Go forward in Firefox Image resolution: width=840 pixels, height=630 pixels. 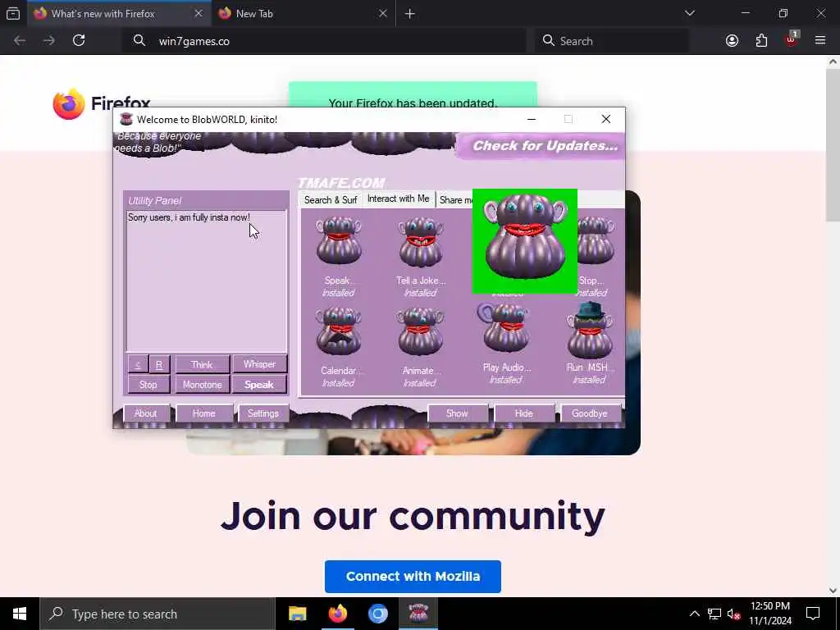tap(49, 41)
